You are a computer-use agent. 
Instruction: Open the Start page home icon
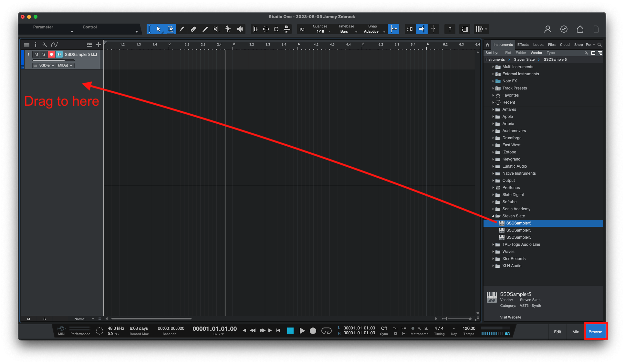580,29
